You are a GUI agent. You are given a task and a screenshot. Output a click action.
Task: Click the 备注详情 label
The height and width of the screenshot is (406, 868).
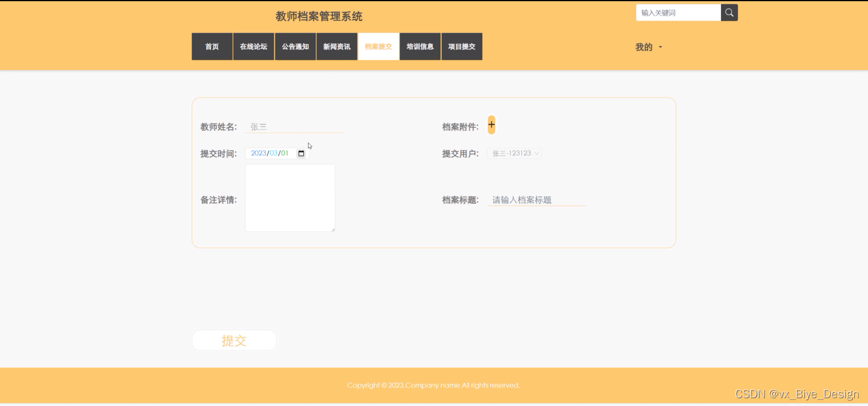[x=219, y=199]
